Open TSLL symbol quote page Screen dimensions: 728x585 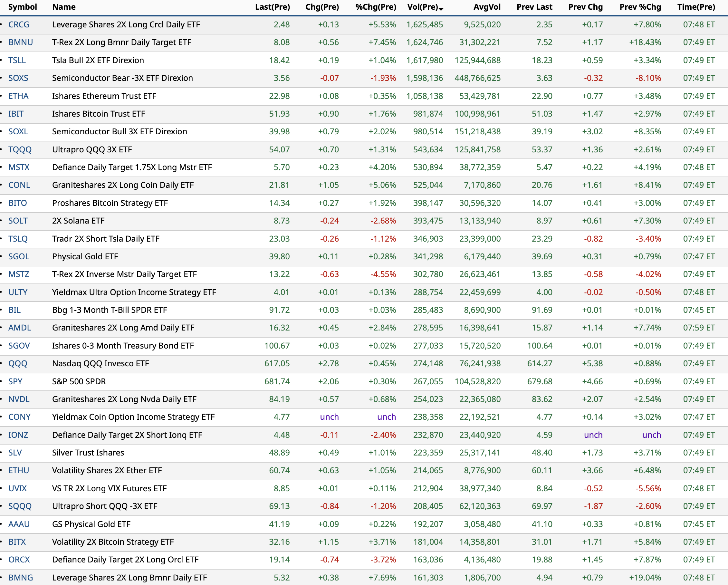(17, 61)
